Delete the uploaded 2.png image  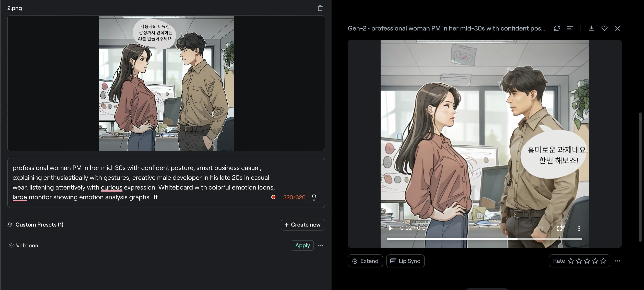coord(320,8)
